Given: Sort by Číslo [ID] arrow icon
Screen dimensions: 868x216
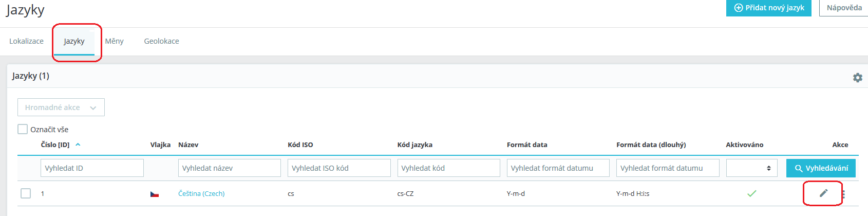Looking at the screenshot, I should coord(78,145).
